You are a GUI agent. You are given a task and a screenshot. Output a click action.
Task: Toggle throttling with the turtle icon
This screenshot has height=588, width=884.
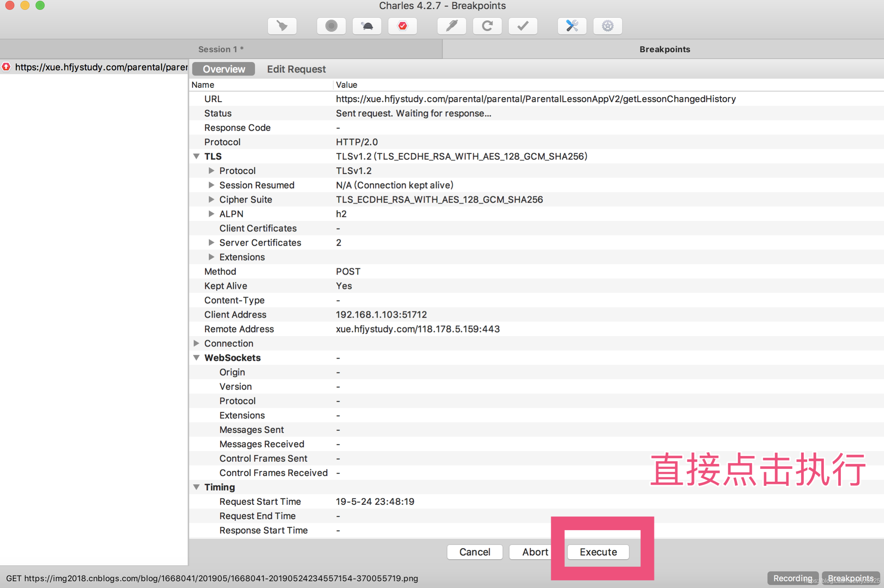point(367,26)
